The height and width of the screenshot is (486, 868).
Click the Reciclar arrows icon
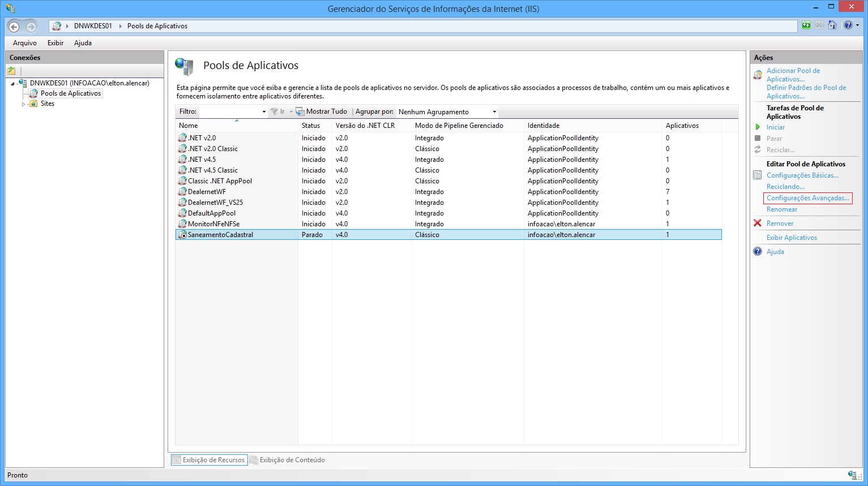click(758, 149)
